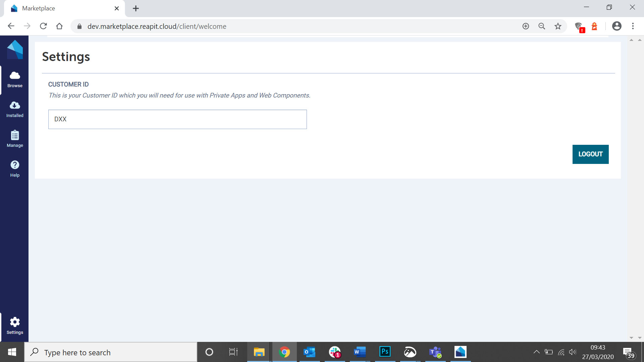Click the Reapit Marketplace logo
The width and height of the screenshot is (644, 362).
click(14, 49)
